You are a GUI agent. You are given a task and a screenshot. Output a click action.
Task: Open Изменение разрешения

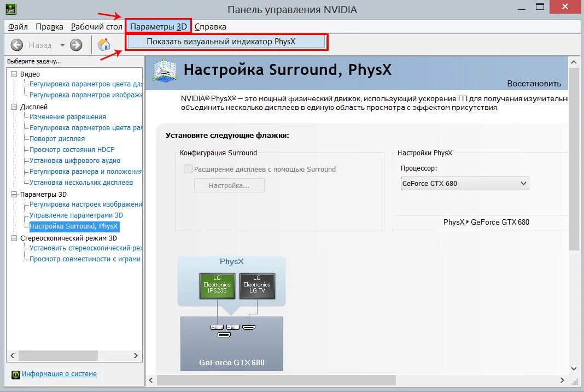68,117
